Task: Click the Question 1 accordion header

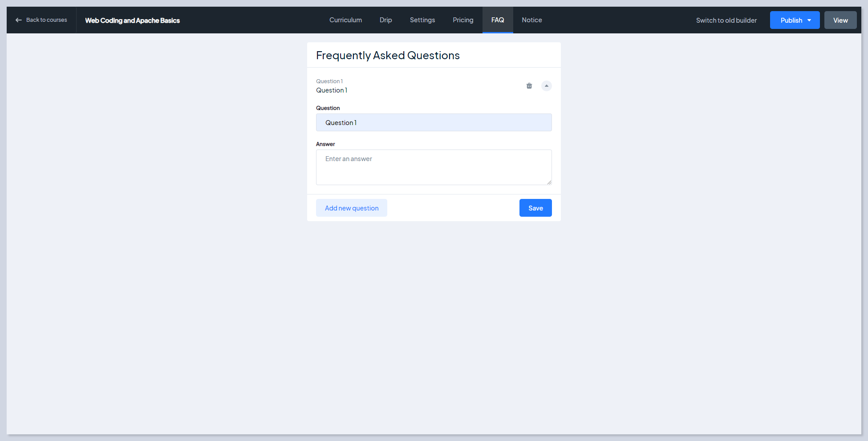Action: coord(401,86)
